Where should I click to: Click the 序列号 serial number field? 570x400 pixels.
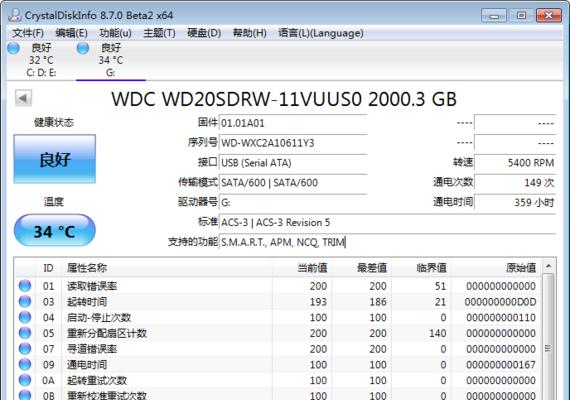(x=293, y=143)
